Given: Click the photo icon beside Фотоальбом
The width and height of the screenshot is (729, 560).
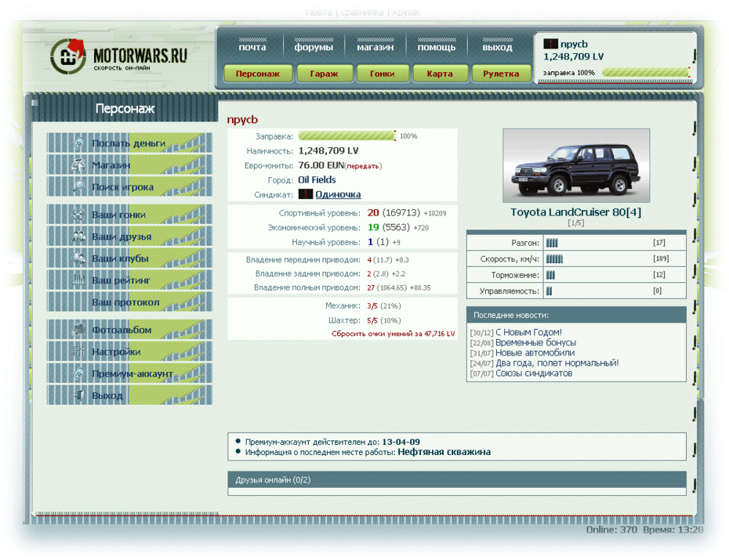Looking at the screenshot, I should [x=78, y=330].
